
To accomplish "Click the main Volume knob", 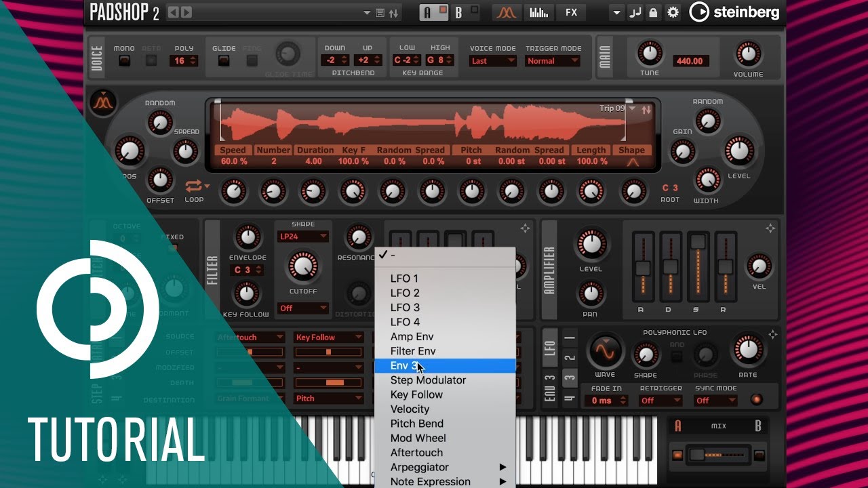I will 748,54.
